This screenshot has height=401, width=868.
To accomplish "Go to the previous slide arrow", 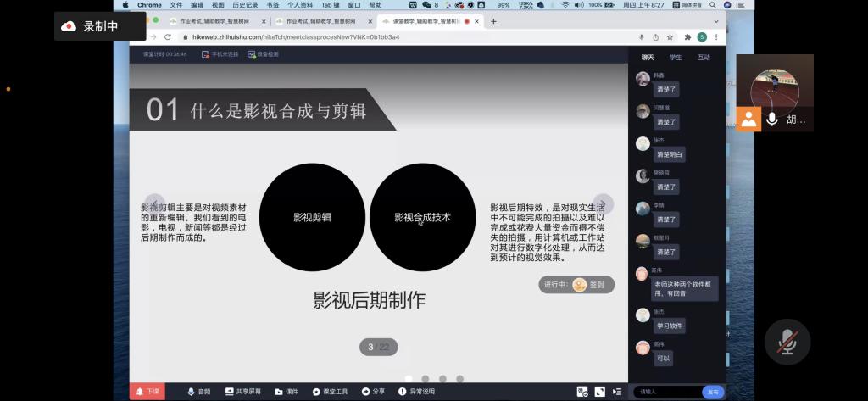I will click(154, 203).
